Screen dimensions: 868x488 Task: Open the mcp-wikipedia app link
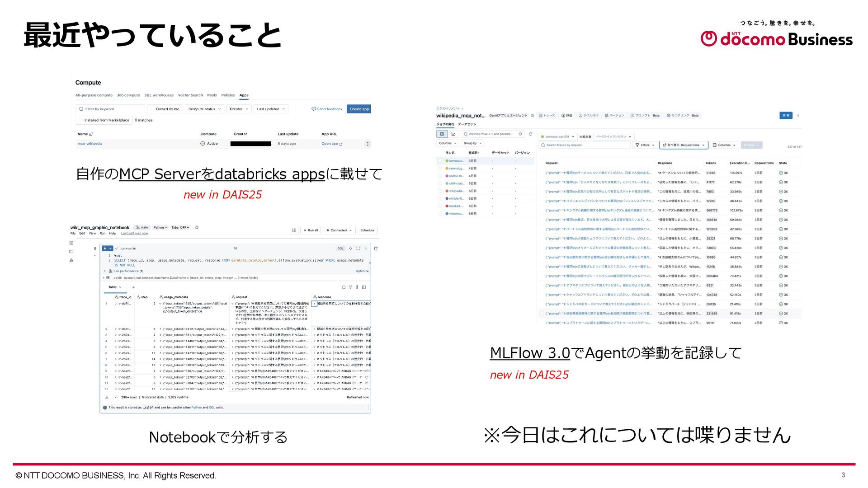click(90, 144)
